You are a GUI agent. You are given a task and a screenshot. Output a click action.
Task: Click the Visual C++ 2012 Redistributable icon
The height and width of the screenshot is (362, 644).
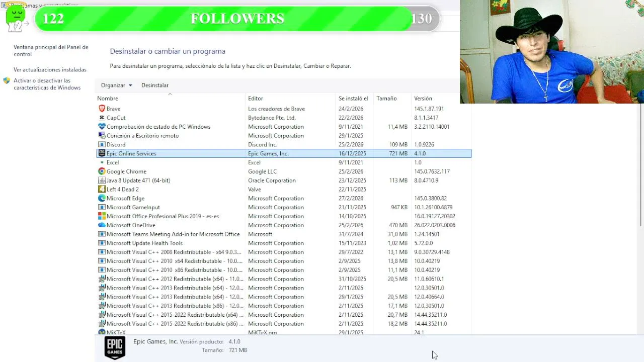point(102,279)
